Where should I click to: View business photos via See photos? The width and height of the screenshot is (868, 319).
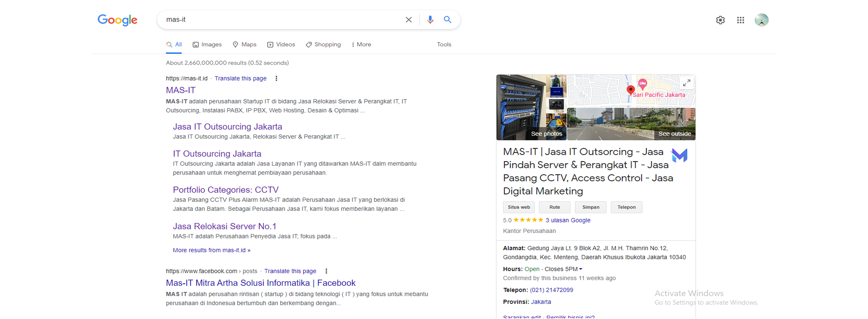[546, 134]
